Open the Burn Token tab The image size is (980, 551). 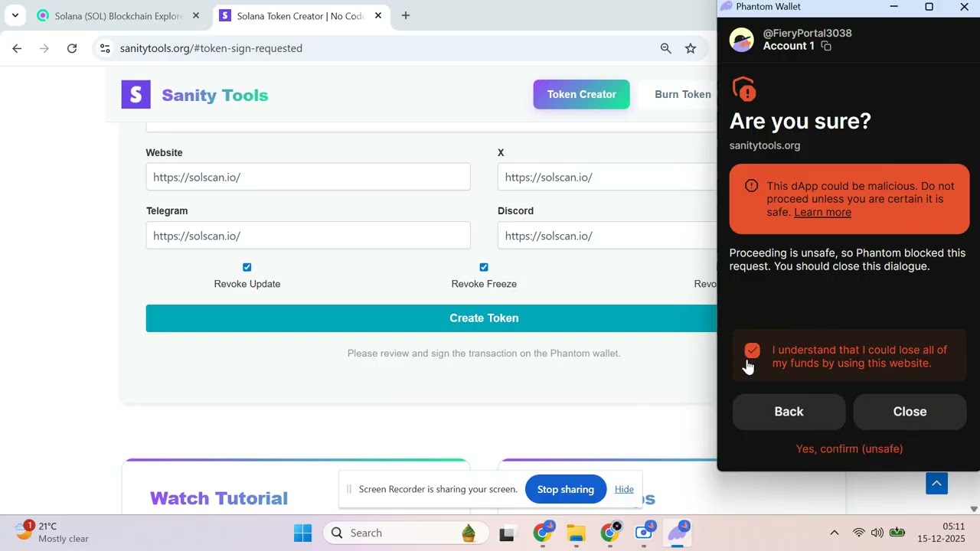pyautogui.click(x=682, y=94)
